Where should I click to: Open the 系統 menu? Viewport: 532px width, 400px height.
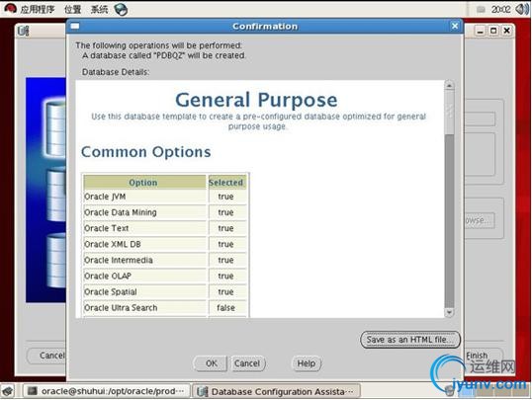[99, 9]
